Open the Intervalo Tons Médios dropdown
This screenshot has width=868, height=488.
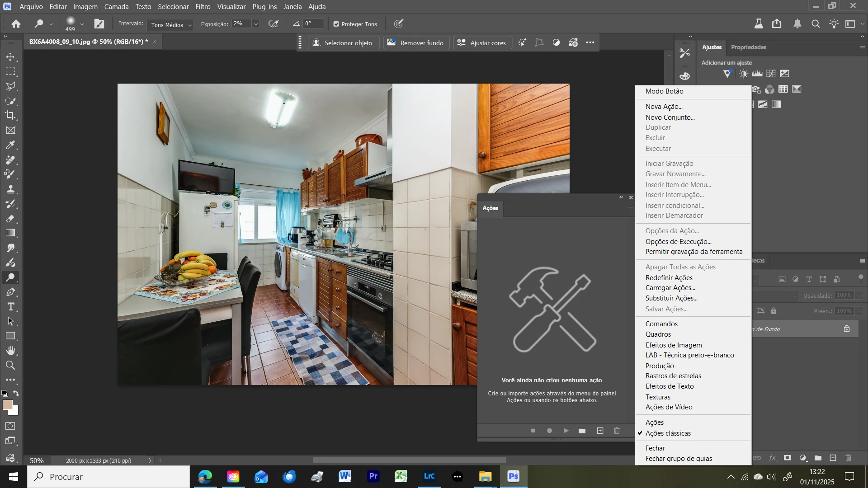coord(170,25)
